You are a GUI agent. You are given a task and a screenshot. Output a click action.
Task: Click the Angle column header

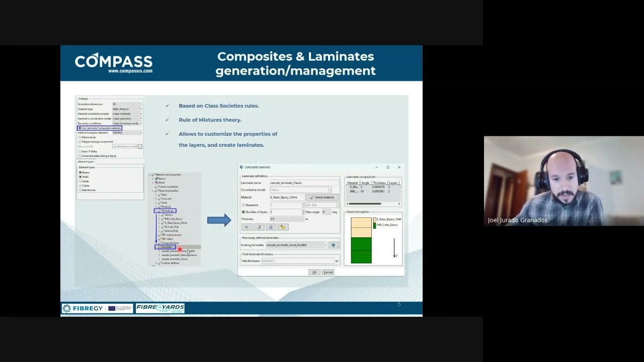(x=365, y=183)
